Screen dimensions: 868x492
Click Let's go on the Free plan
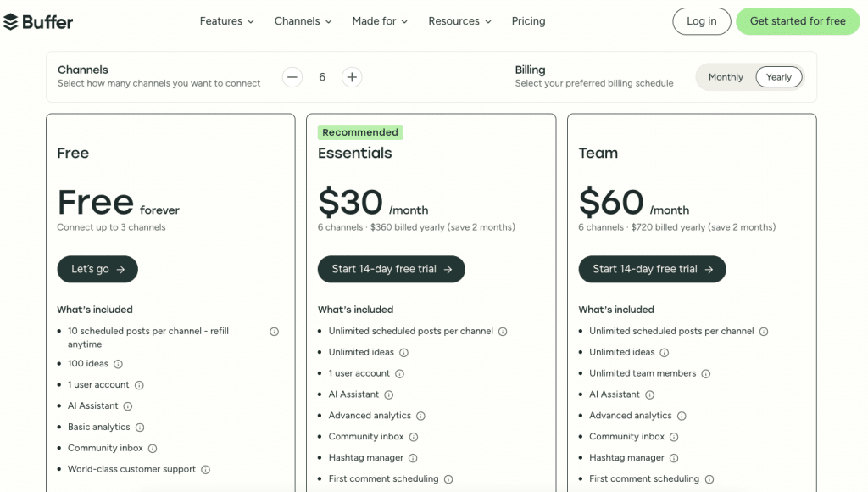click(97, 269)
